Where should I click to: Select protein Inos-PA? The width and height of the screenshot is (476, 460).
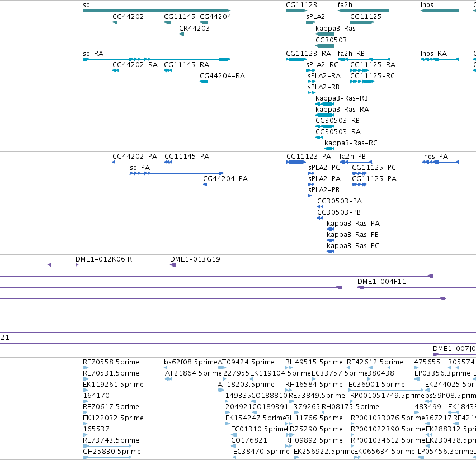click(435, 157)
